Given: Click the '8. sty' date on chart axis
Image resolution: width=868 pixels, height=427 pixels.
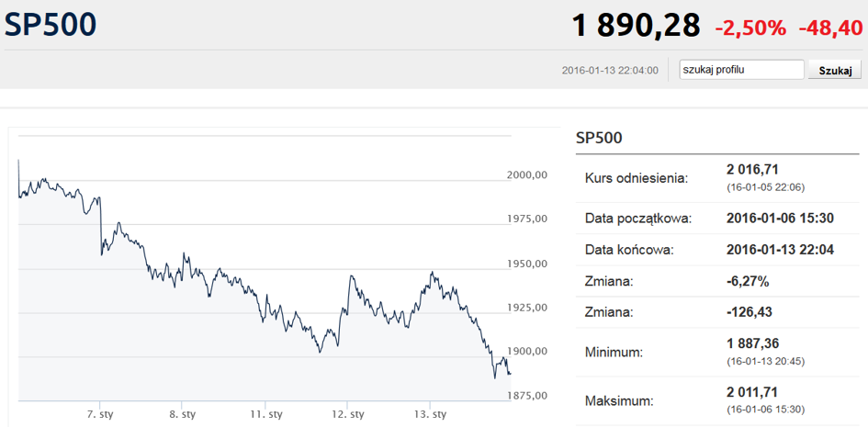Looking at the screenshot, I should (x=182, y=414).
